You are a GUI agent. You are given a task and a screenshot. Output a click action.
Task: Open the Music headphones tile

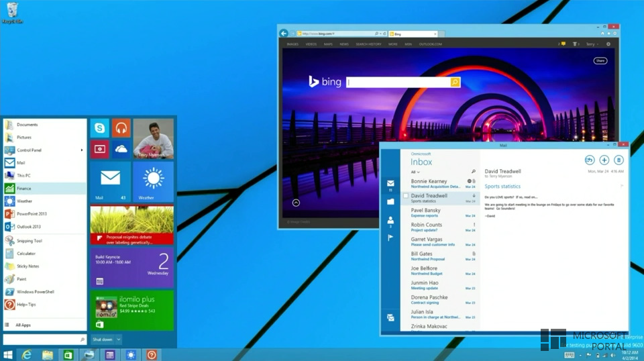click(x=121, y=128)
